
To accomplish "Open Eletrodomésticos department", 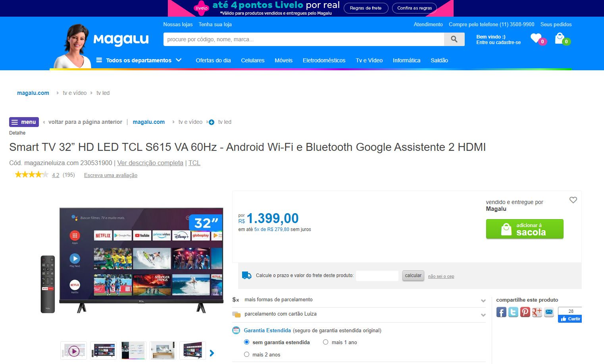I will [x=324, y=60].
